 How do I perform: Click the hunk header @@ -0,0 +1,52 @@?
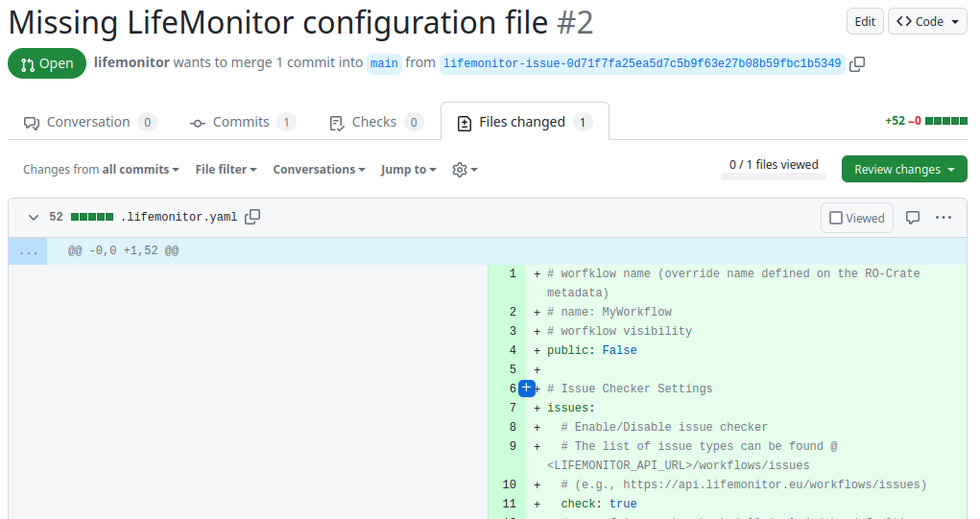tap(123, 251)
